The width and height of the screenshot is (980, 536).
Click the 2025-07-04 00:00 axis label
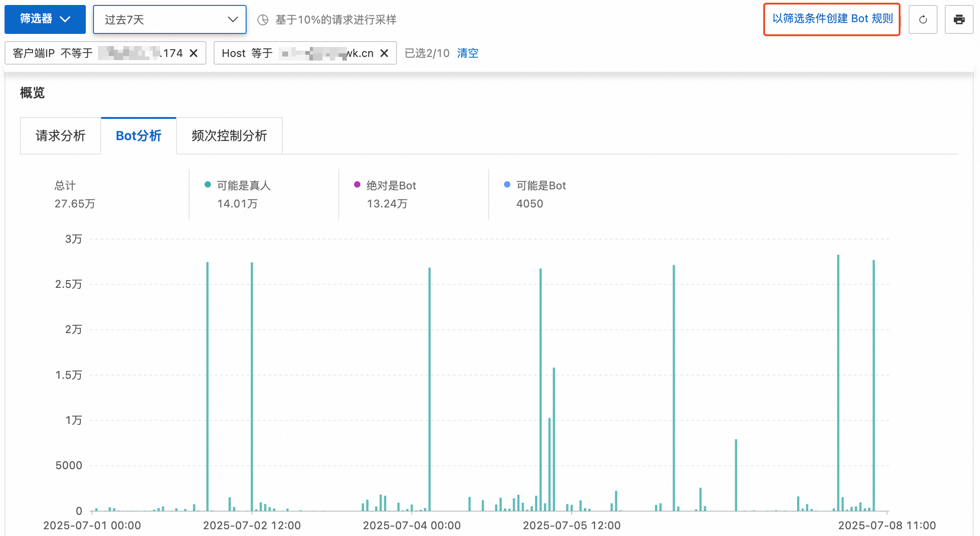412,526
